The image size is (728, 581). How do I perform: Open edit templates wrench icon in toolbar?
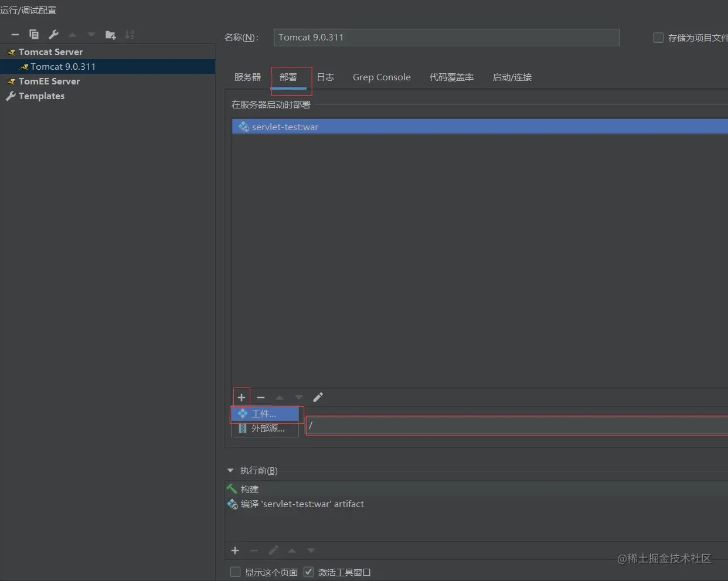53,35
